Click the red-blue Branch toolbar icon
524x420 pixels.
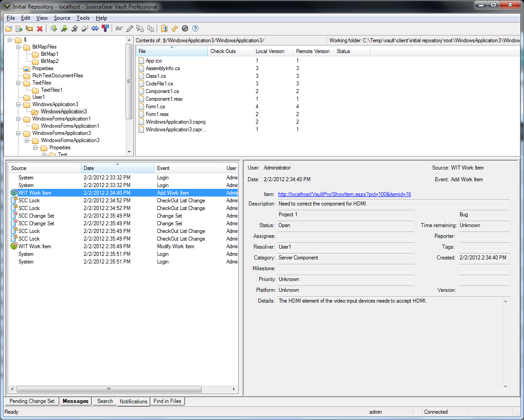[x=105, y=29]
